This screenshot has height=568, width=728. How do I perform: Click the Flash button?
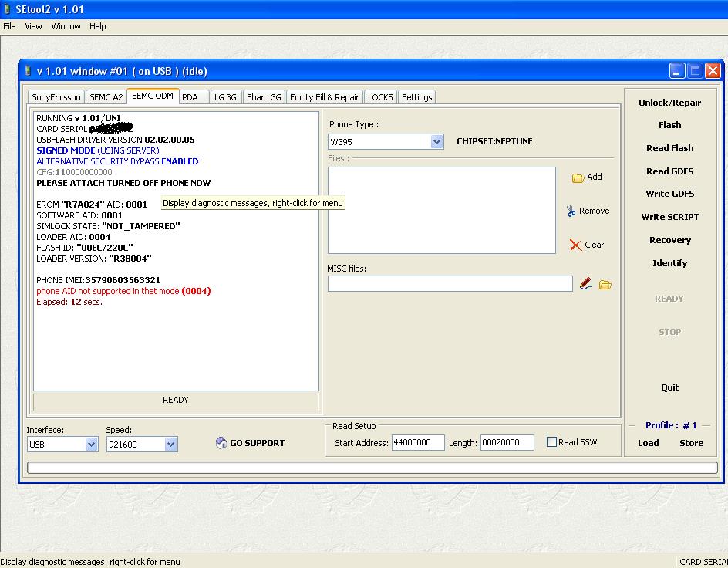669,125
